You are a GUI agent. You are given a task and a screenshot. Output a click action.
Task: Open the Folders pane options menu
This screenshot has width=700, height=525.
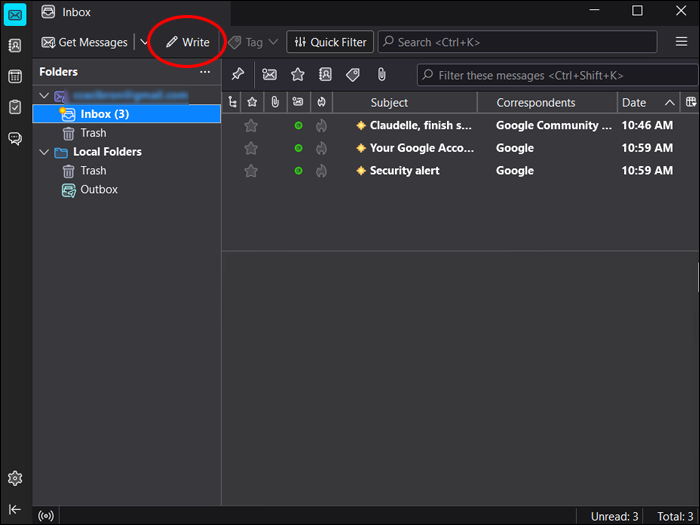coord(205,72)
